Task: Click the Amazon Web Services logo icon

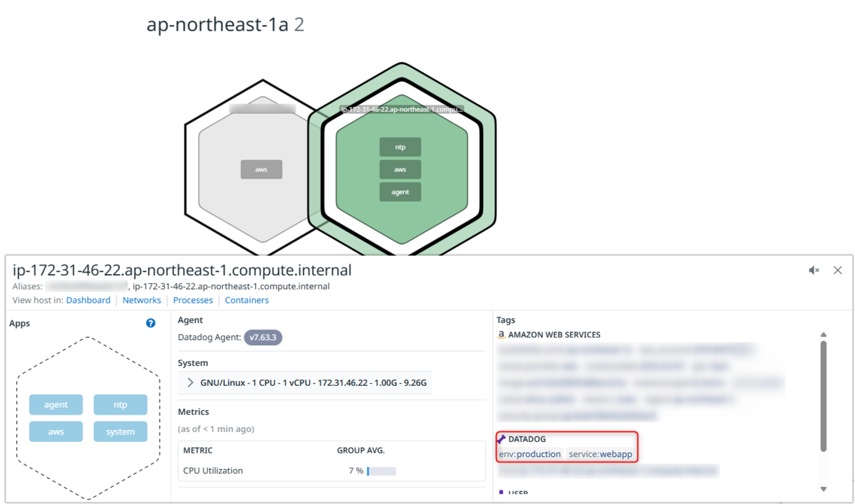Action: tap(502, 335)
